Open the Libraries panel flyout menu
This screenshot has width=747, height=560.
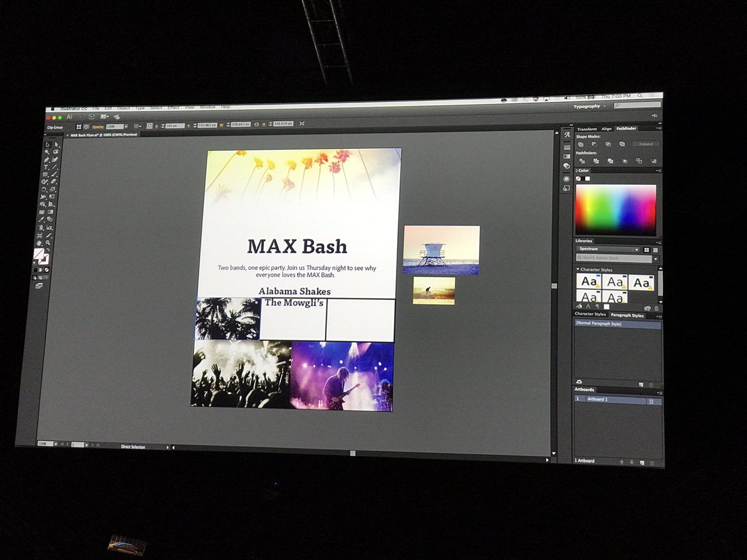[x=659, y=243]
